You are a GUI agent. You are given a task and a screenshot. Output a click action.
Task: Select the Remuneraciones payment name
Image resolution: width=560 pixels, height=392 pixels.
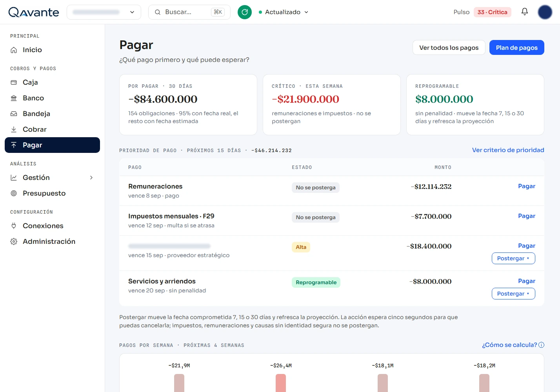point(155,187)
